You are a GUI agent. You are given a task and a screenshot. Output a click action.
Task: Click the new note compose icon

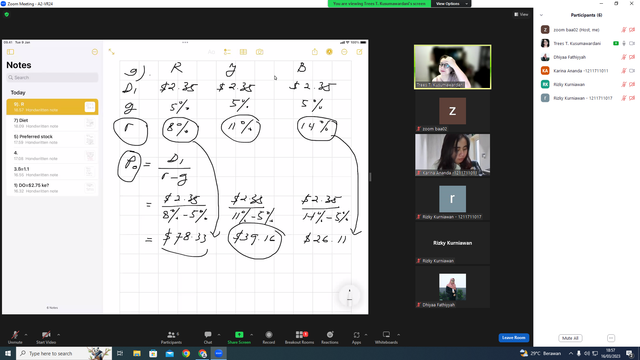359,52
